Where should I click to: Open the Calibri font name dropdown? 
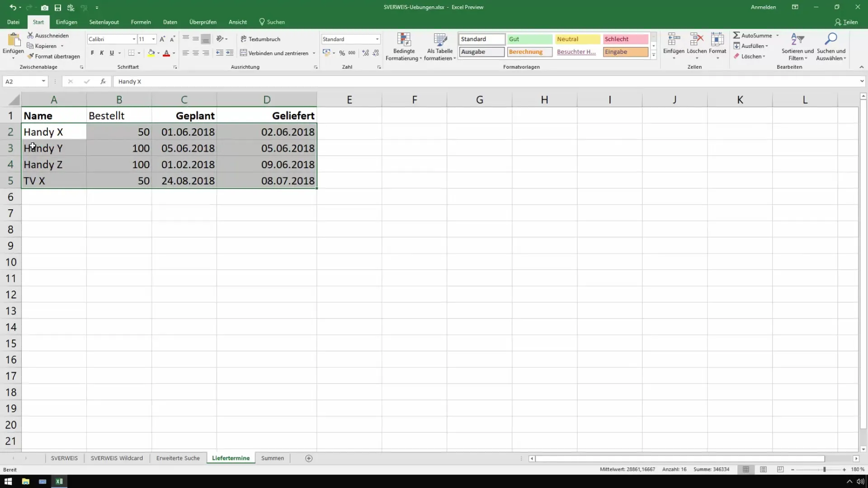click(134, 39)
